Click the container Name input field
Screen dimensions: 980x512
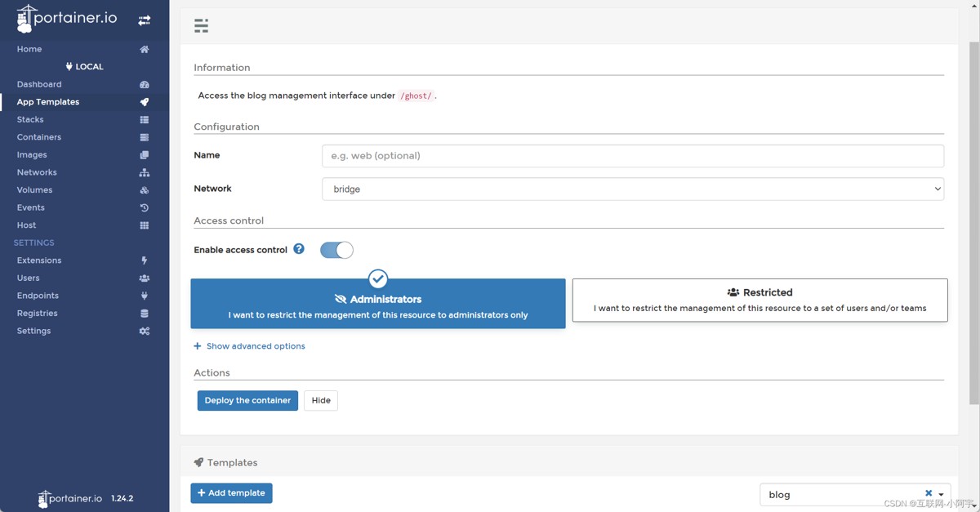633,155
